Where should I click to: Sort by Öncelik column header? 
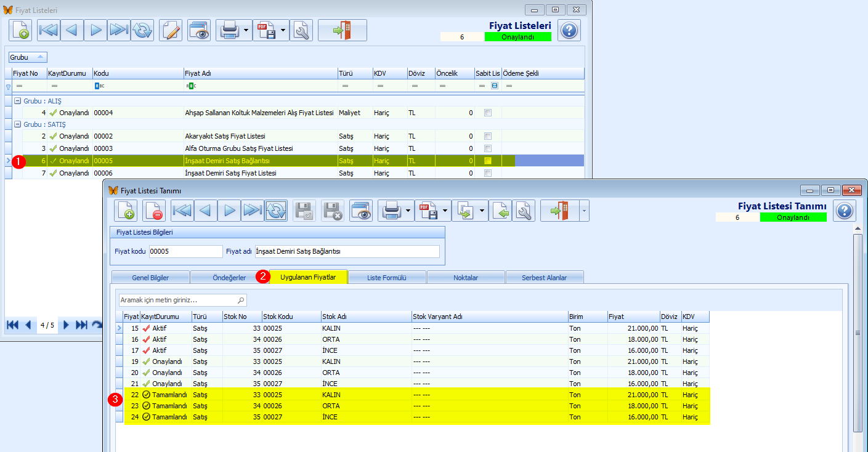(x=454, y=73)
